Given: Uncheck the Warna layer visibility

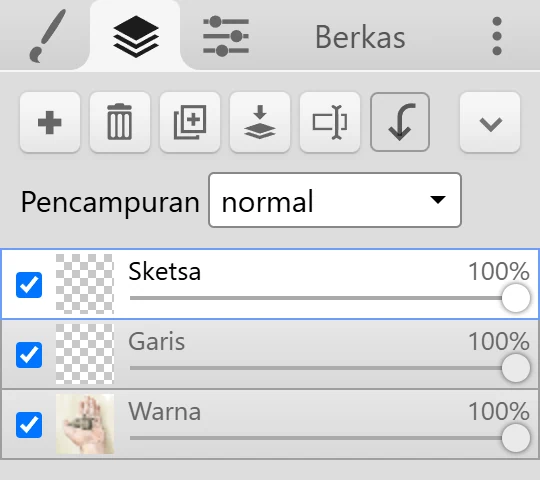Looking at the screenshot, I should pos(29,425).
